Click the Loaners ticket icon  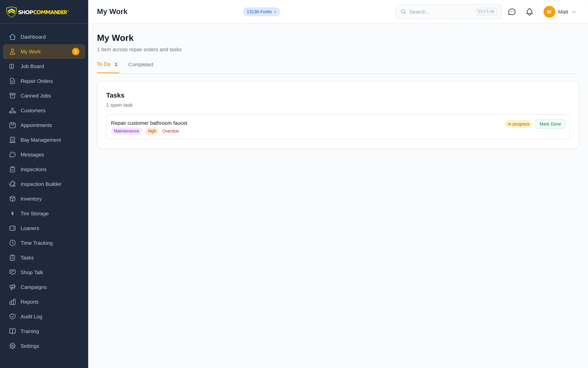tap(12, 228)
